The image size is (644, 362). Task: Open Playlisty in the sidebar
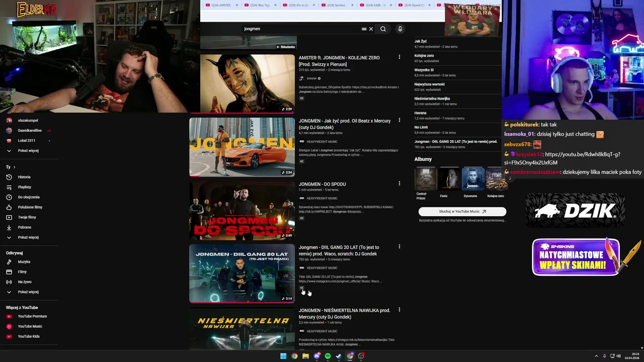[x=24, y=187]
